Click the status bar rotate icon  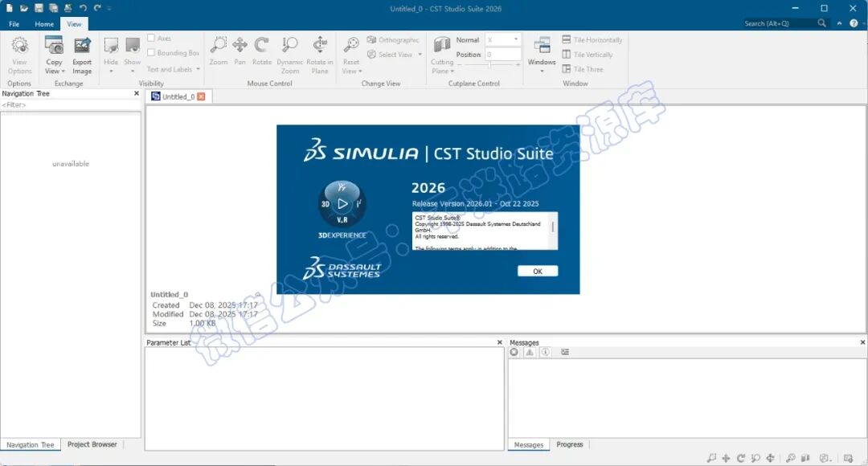(x=741, y=458)
